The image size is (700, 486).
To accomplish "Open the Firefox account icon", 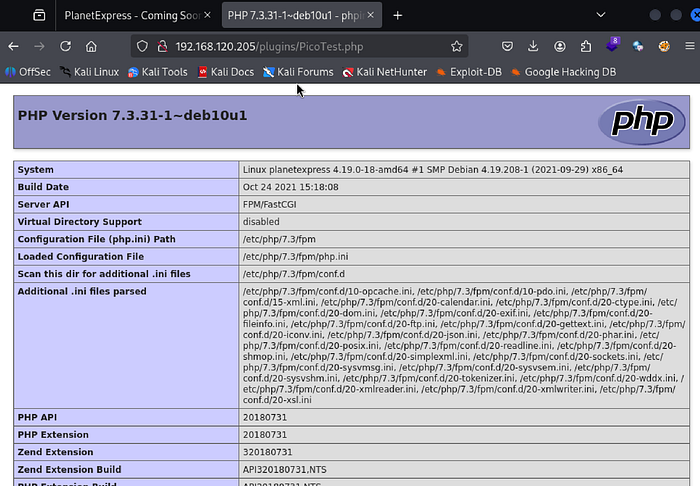I will tap(559, 46).
